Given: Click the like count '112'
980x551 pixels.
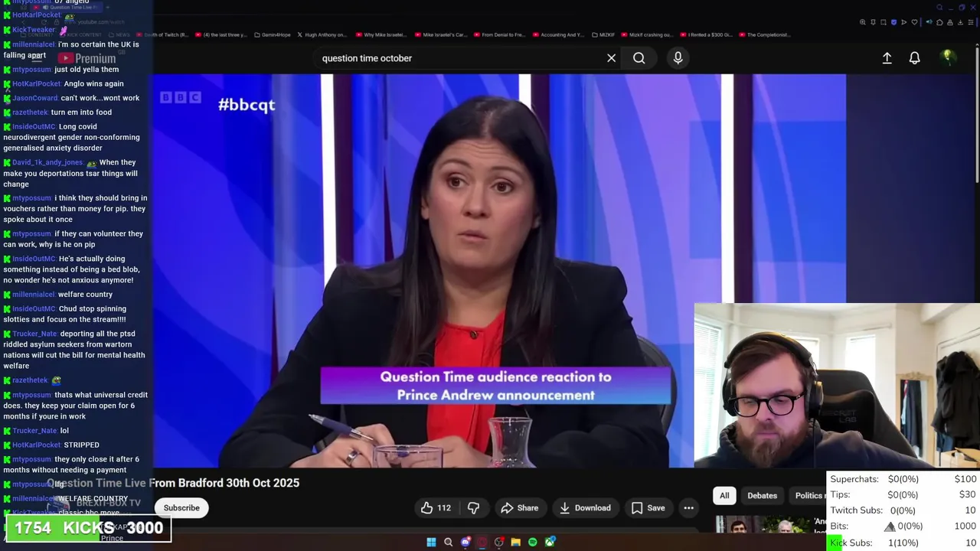Looking at the screenshot, I should [444, 508].
